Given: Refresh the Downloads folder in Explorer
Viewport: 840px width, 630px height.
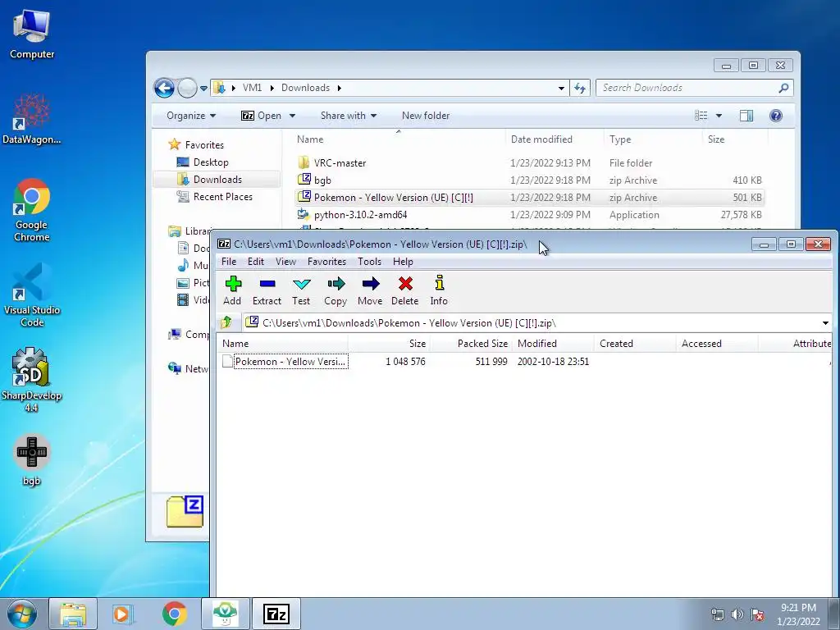Looking at the screenshot, I should [x=580, y=88].
